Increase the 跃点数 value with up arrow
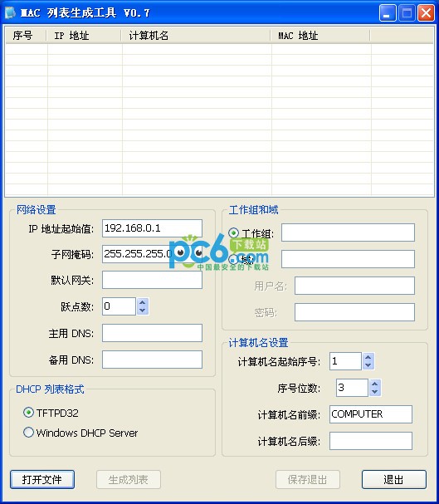The height and width of the screenshot is (504, 439). click(143, 302)
